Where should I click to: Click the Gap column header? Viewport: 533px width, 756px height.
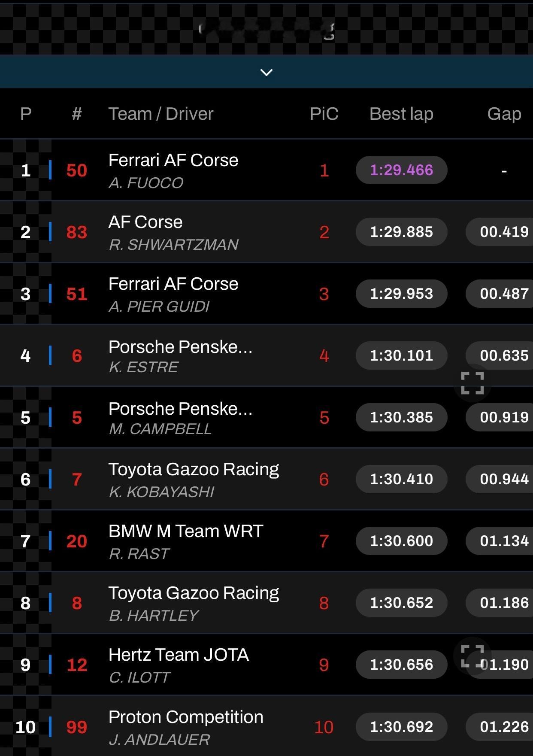[504, 114]
